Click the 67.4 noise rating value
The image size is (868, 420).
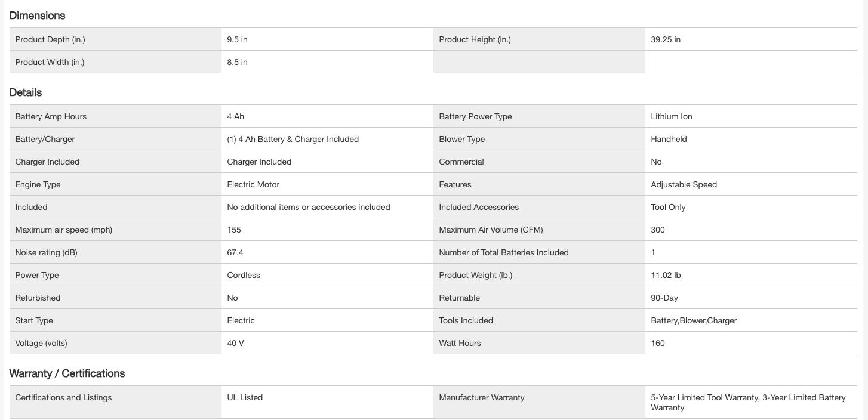tap(235, 253)
